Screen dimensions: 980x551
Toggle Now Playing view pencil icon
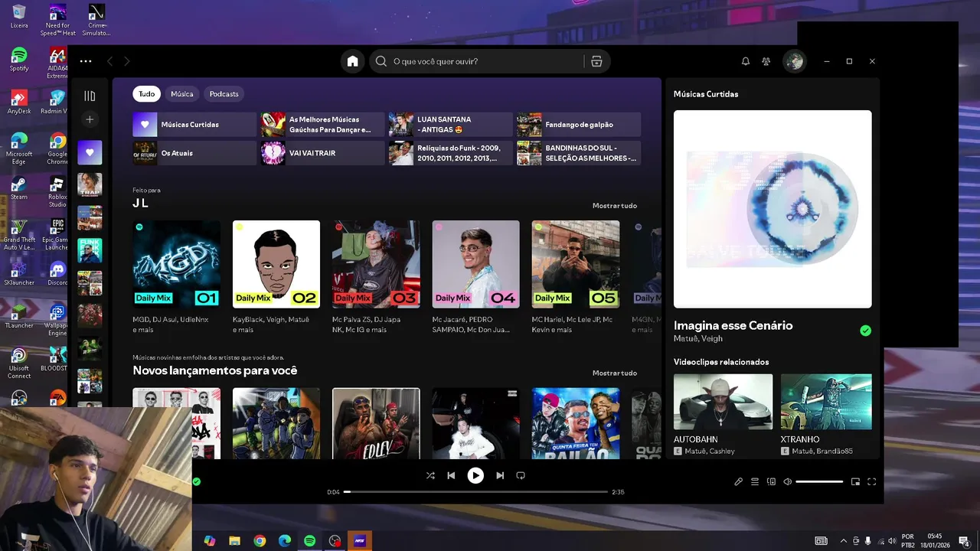738,482
